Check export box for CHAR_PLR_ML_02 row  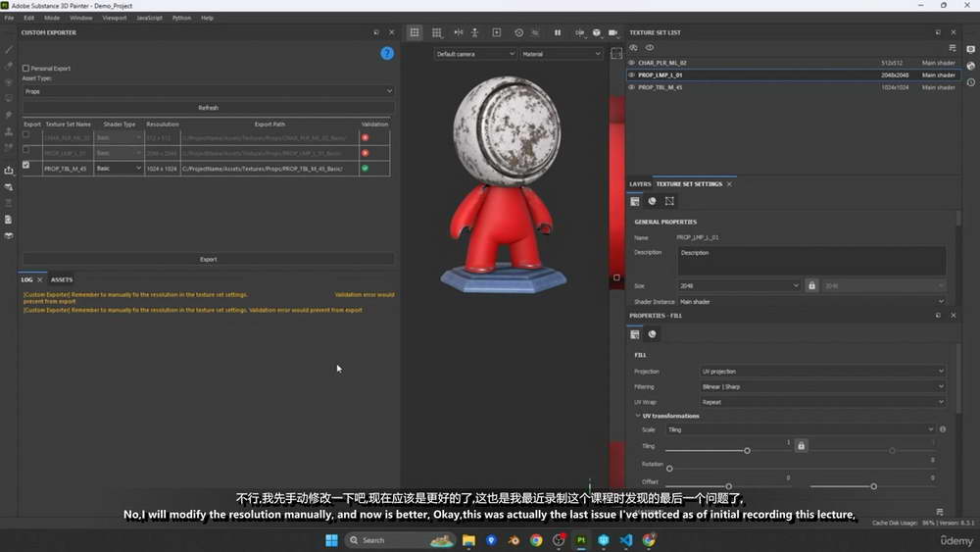point(25,134)
